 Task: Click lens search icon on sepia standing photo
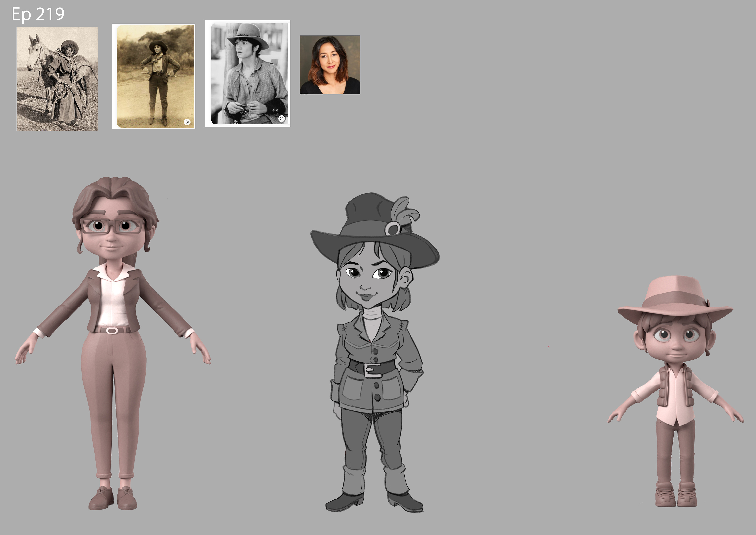coord(187,122)
